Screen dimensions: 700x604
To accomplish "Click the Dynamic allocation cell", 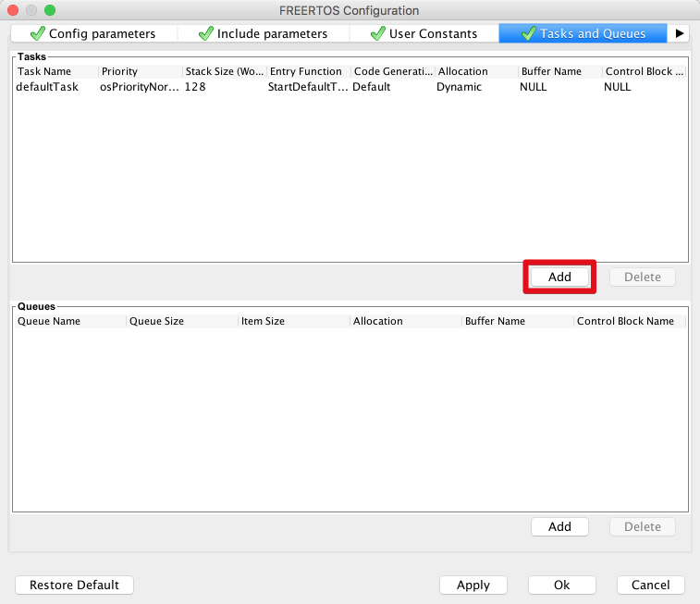I will pos(459,87).
